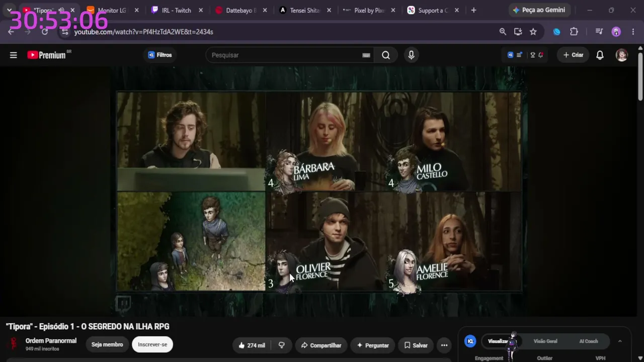
Task: Open the Criar create menu
Action: 573,55
